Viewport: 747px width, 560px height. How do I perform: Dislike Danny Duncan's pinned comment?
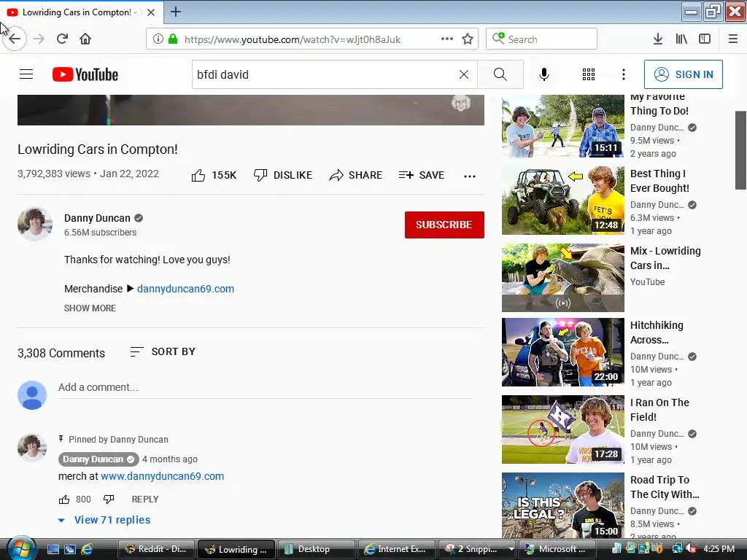point(109,499)
